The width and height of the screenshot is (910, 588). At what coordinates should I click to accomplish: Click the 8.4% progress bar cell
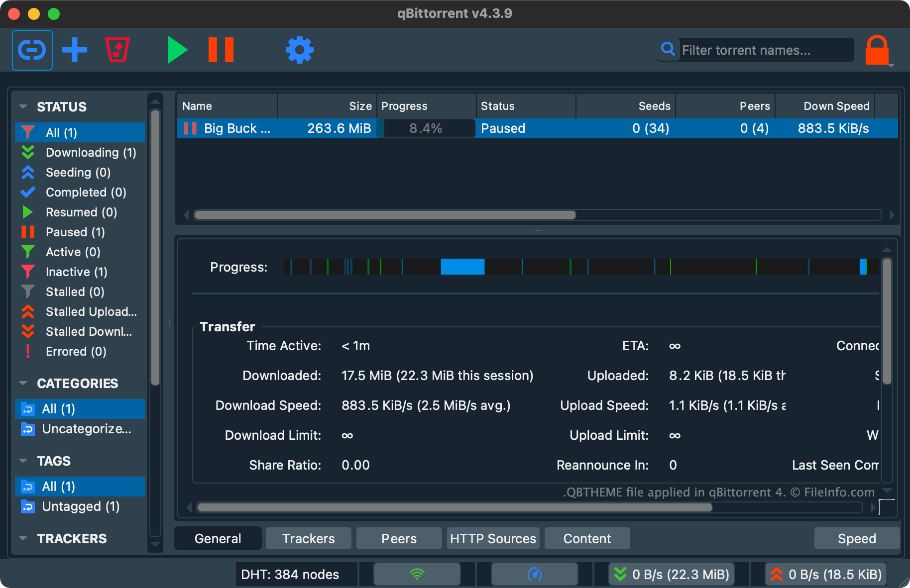[x=426, y=128]
